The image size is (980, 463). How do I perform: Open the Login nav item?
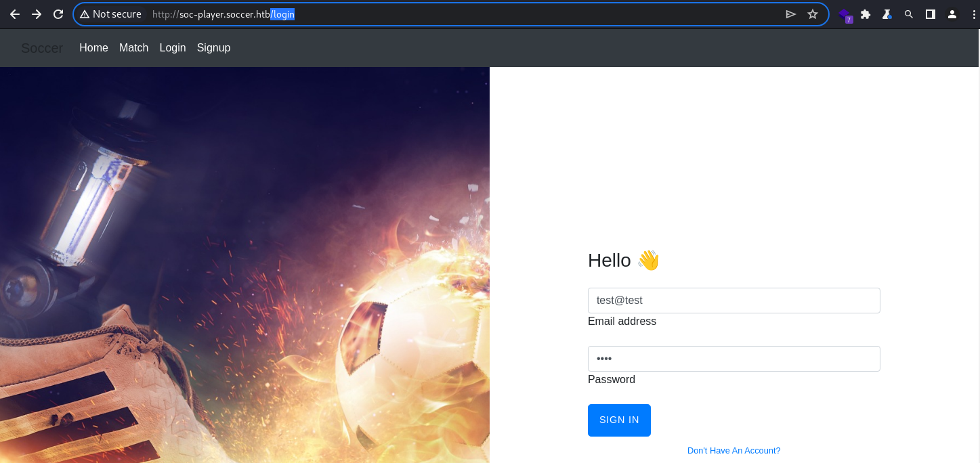click(173, 47)
